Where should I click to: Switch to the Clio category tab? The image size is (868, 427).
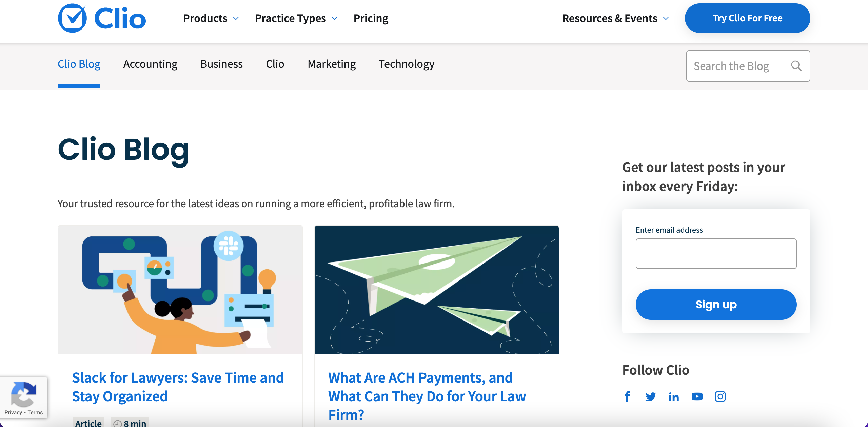[275, 64]
